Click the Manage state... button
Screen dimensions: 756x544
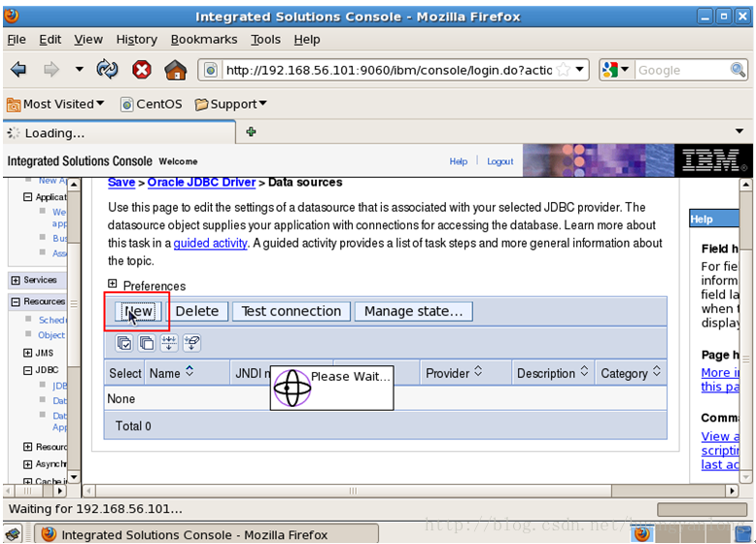413,311
